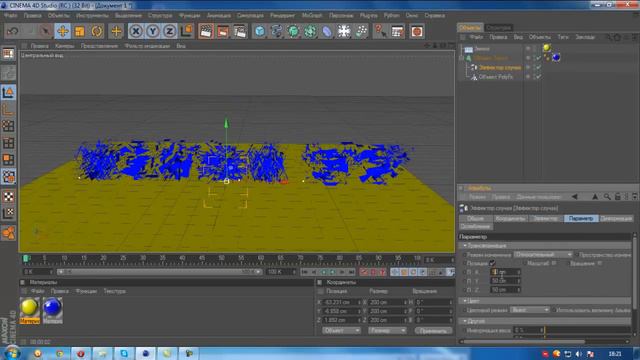
Task: Click the search magnifier in Attributes panel
Action: pos(607,197)
